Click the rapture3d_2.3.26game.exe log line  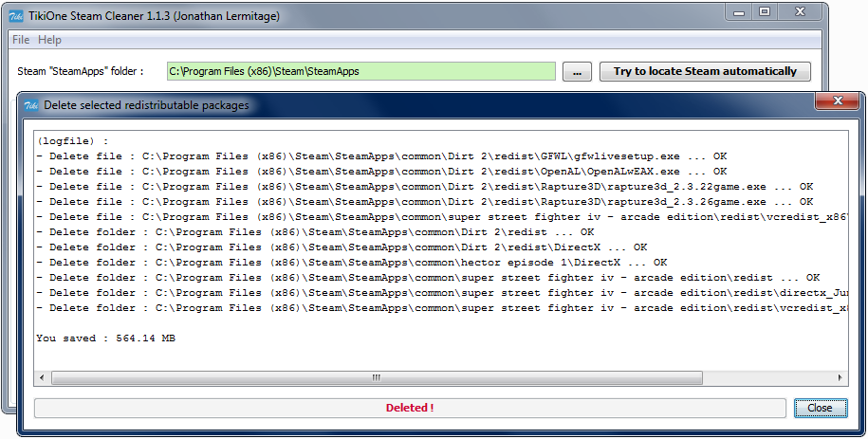pos(425,202)
